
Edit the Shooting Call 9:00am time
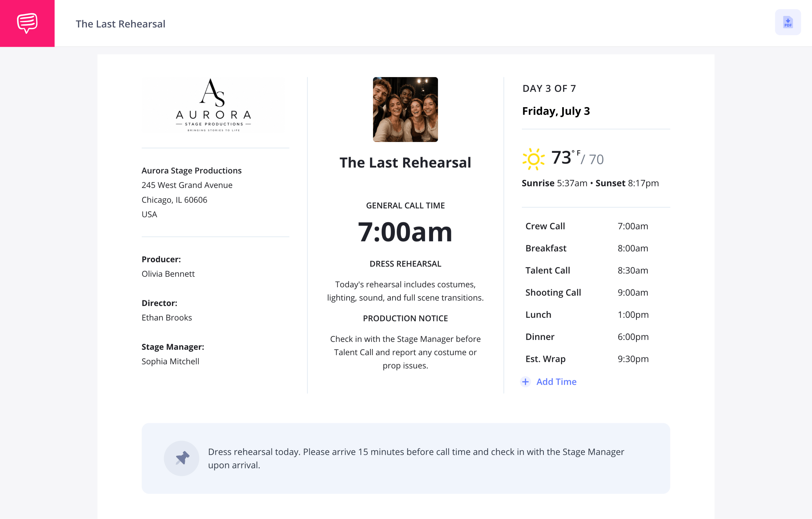633,293
